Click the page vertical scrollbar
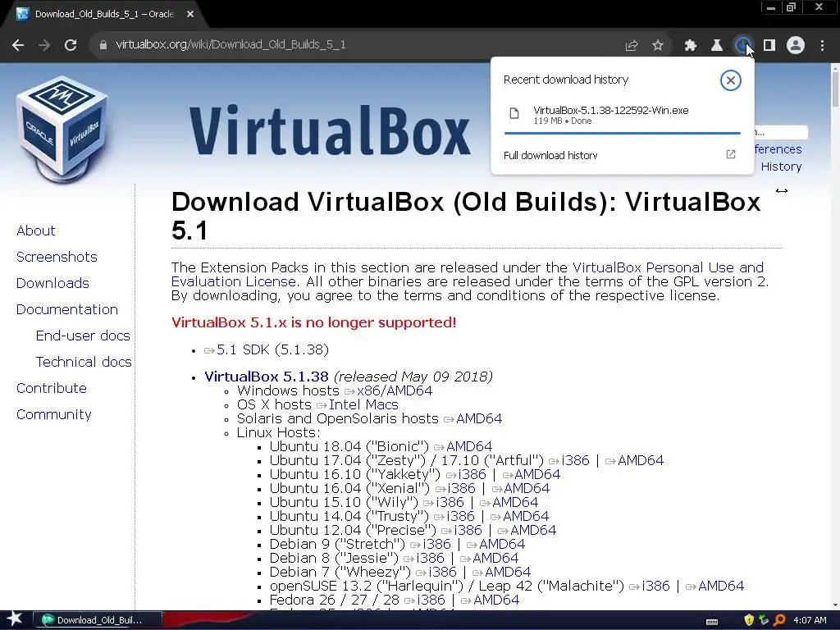Image resolution: width=840 pixels, height=630 pixels. click(x=834, y=89)
